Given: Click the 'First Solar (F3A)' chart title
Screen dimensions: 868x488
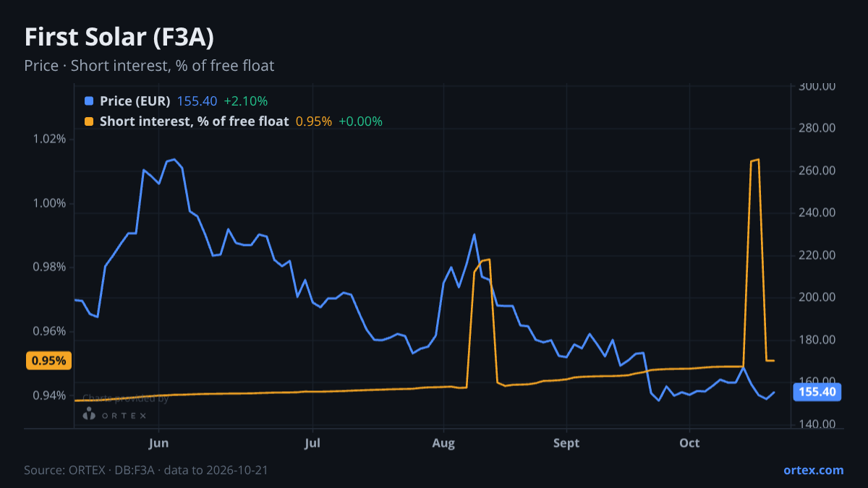Looking at the screenshot, I should click(x=119, y=37).
